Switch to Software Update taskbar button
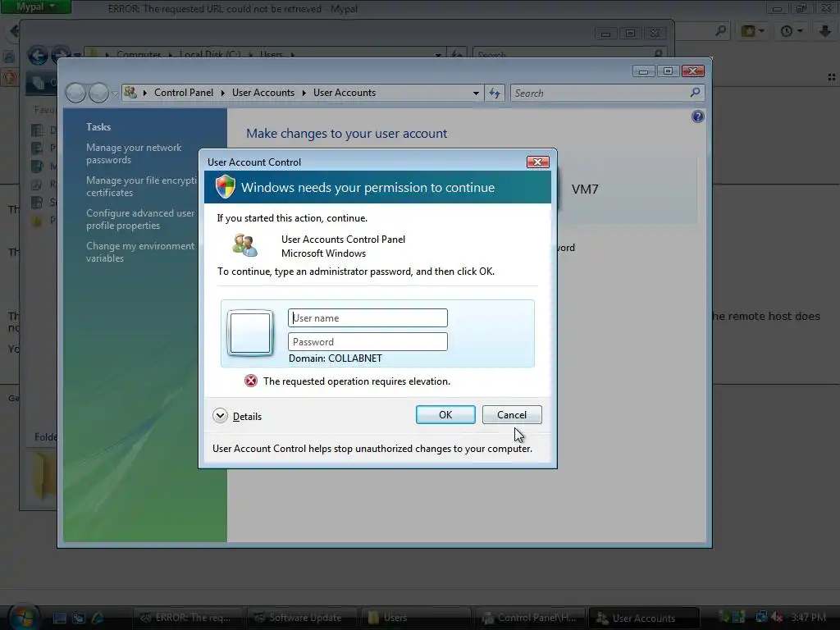The width and height of the screenshot is (840, 630). [300, 618]
